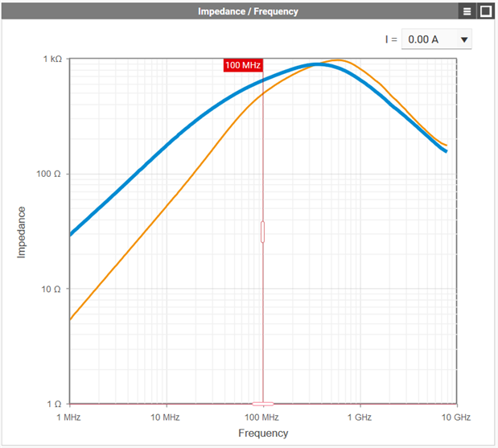Maximize the Impedance / Frequency chart panel

485,11
